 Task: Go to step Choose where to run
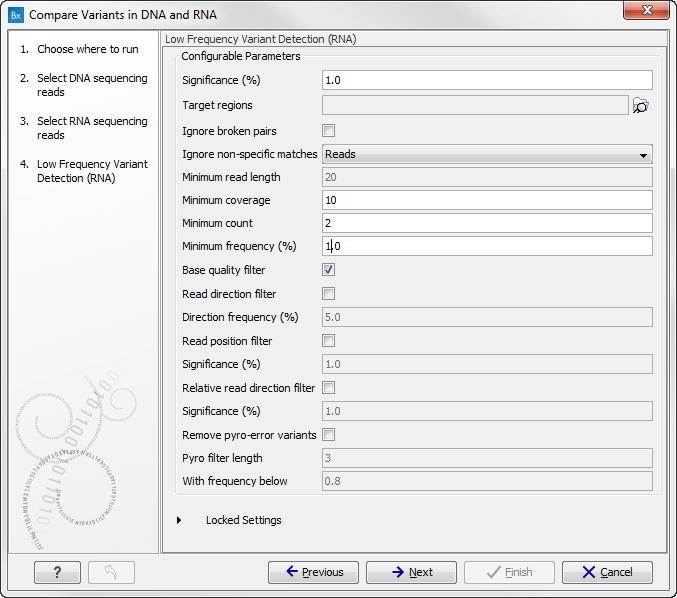(x=88, y=49)
